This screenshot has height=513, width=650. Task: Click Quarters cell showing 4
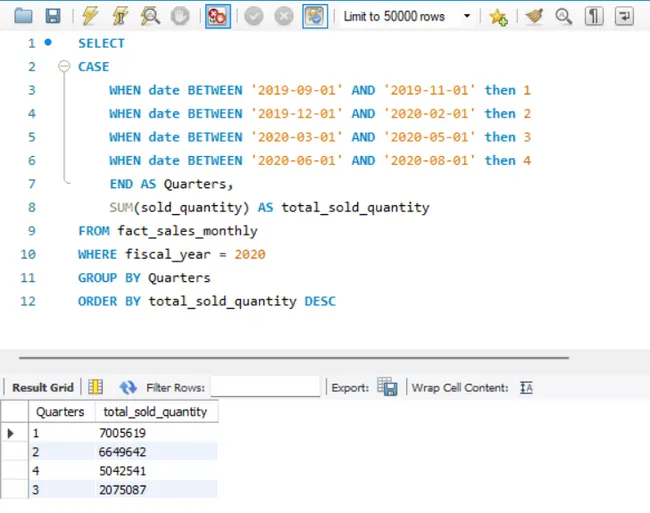pyautogui.click(x=62, y=471)
